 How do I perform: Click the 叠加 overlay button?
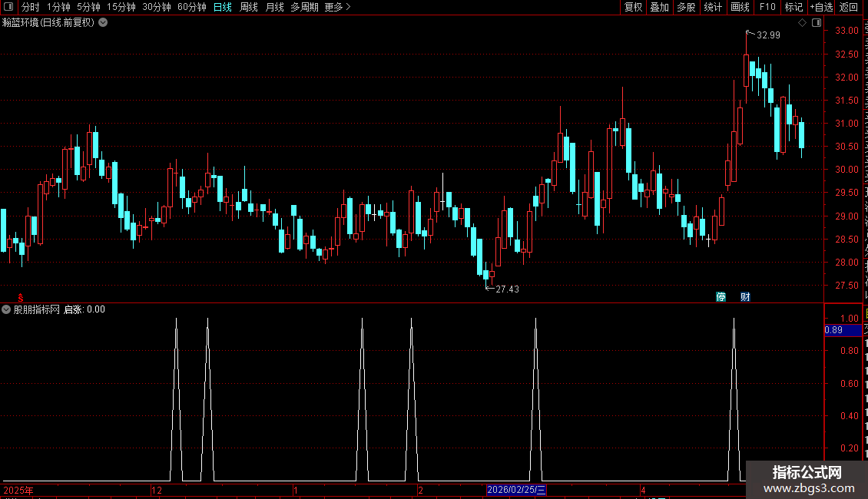[x=660, y=7]
